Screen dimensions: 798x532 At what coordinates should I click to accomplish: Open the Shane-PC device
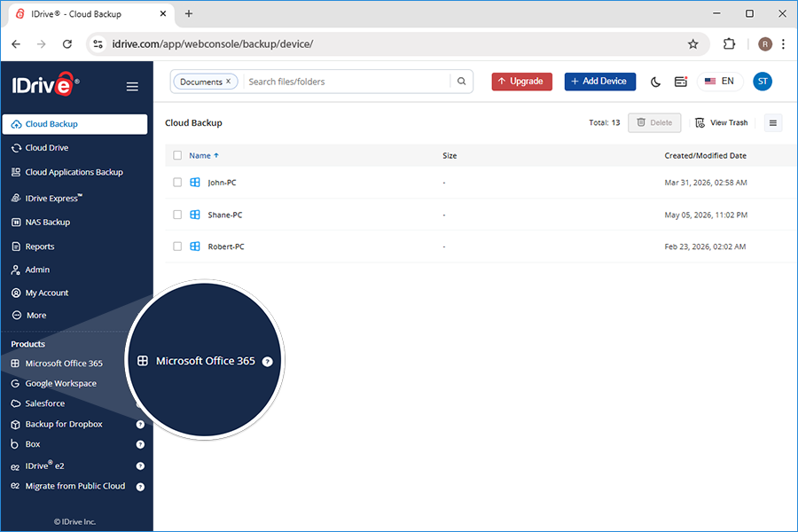coord(225,215)
